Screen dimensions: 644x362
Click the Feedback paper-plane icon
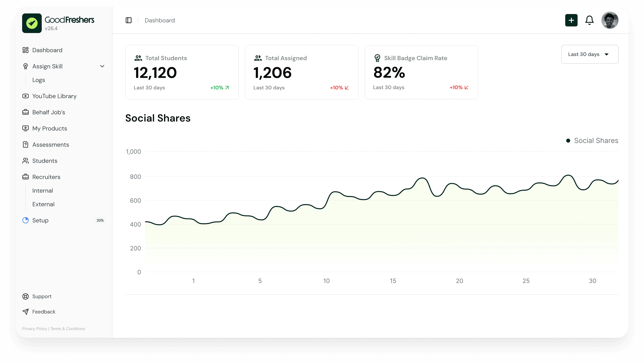(26, 312)
